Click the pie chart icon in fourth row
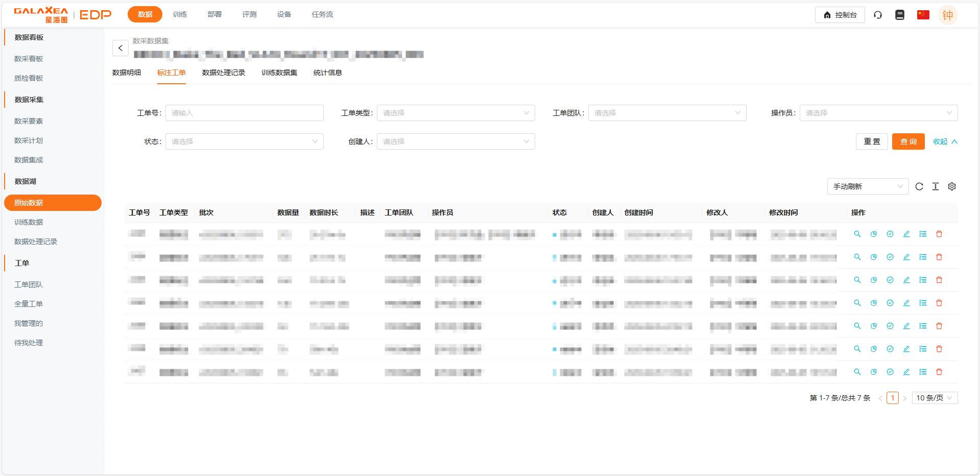980x476 pixels. (874, 303)
